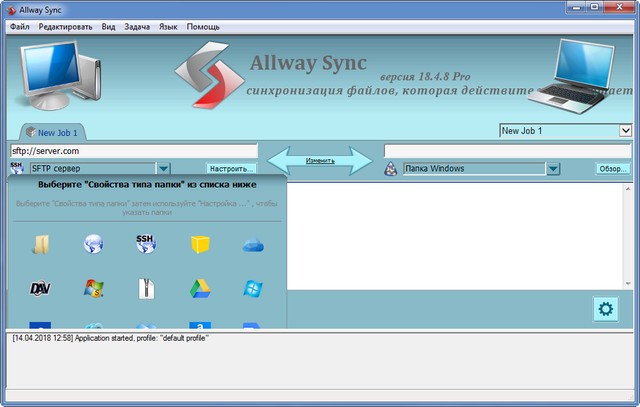Open the Файл menu
This screenshot has height=407, width=640.
20,27
